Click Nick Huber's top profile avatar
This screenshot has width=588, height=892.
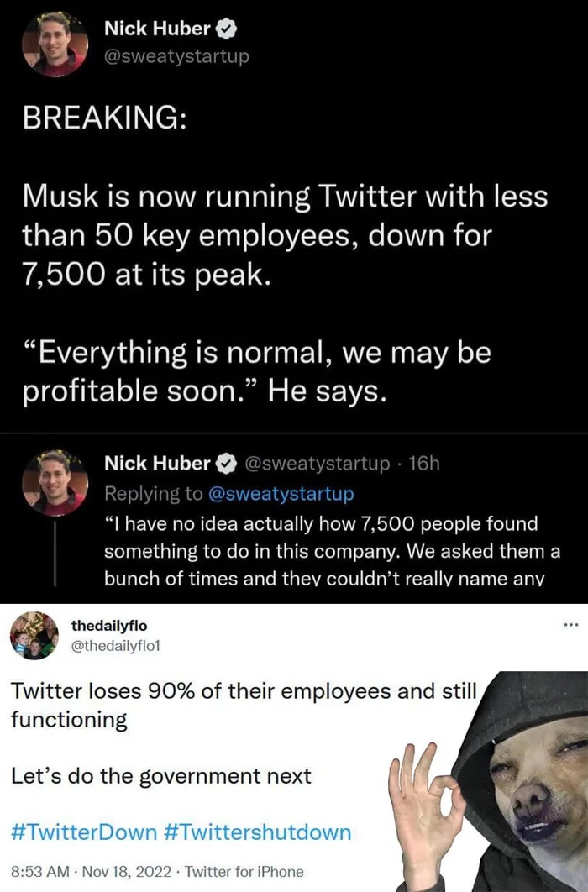click(x=55, y=44)
